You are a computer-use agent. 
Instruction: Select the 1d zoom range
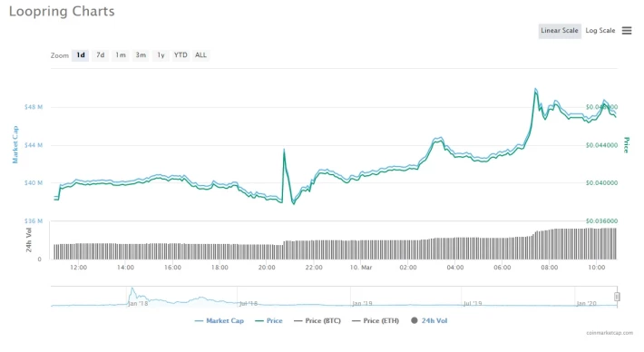click(x=81, y=55)
